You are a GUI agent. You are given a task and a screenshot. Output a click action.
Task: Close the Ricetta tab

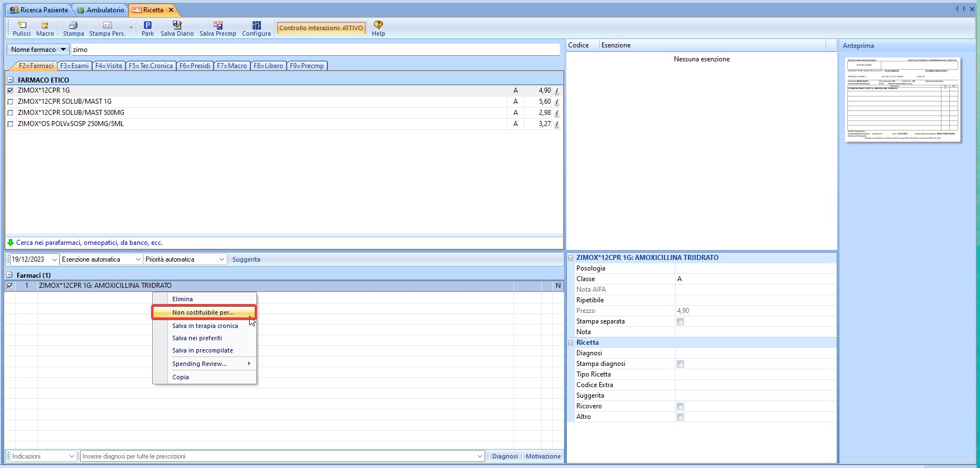[171, 10]
